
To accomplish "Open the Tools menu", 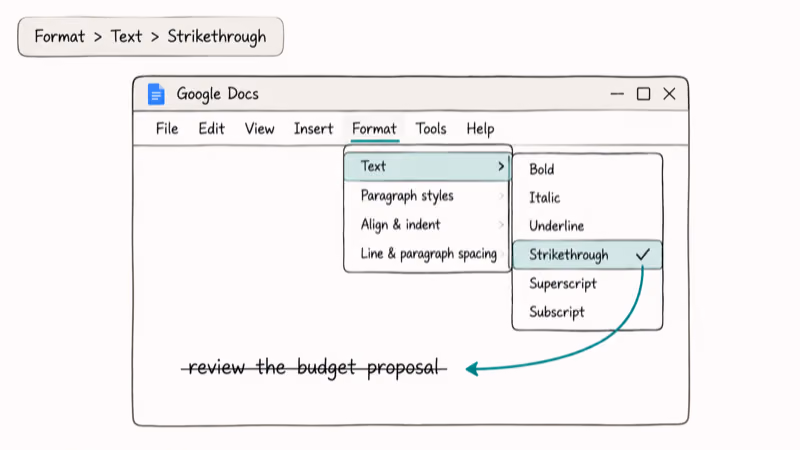I will (x=431, y=129).
